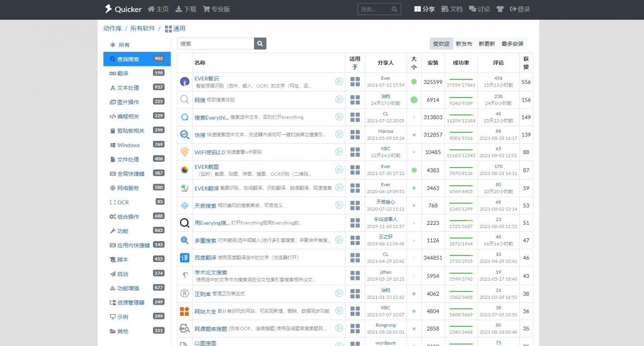Screen dimensions: 644x346
Task: Open the 网课题库搜题 action
Action: tap(211, 329)
